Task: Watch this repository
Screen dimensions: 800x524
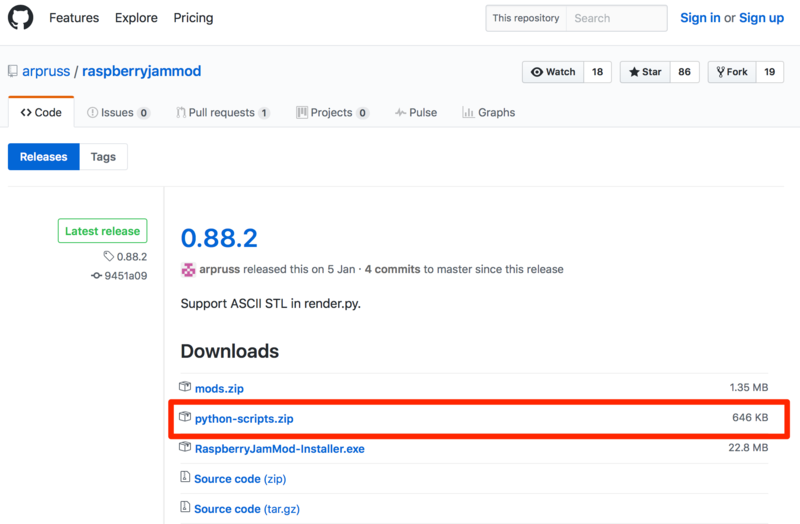Action: [x=553, y=72]
